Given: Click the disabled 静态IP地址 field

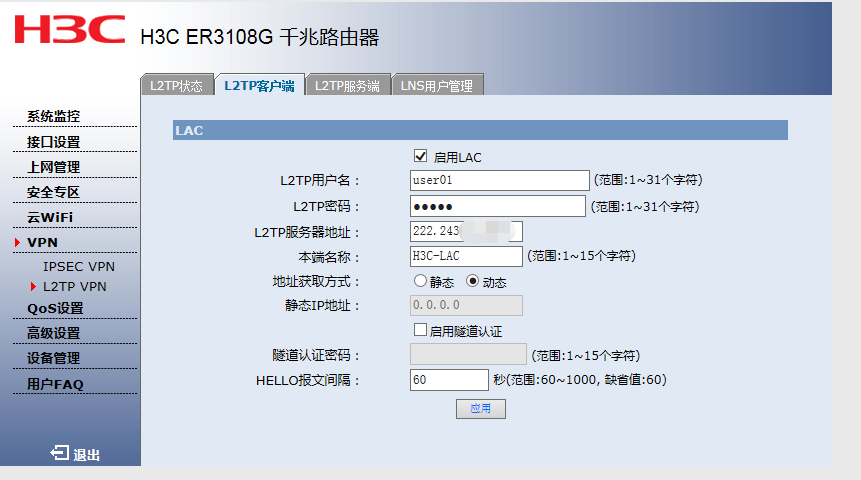Looking at the screenshot, I should click(x=466, y=305).
